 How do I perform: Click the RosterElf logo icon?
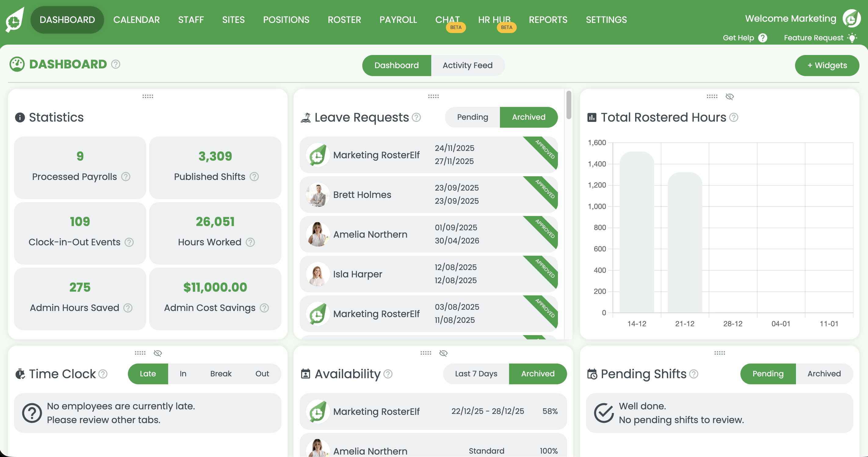(x=14, y=20)
